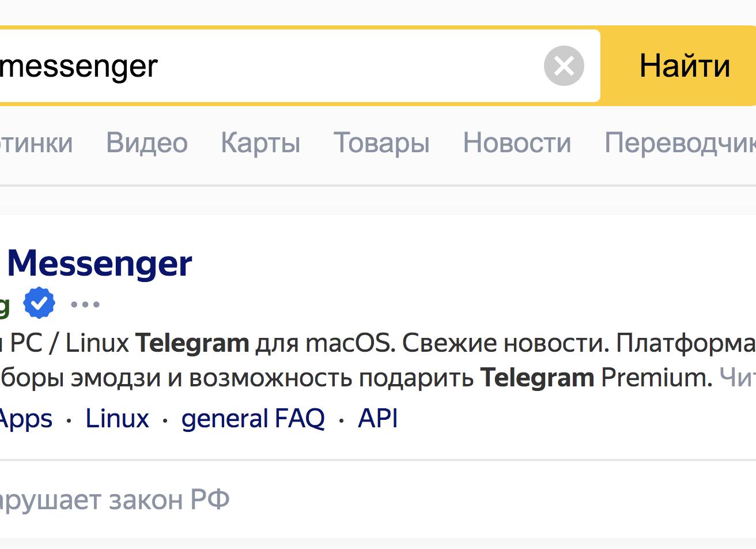756x549 pixels.
Task: Click the Apps sitelink
Action: pyautogui.click(x=25, y=419)
